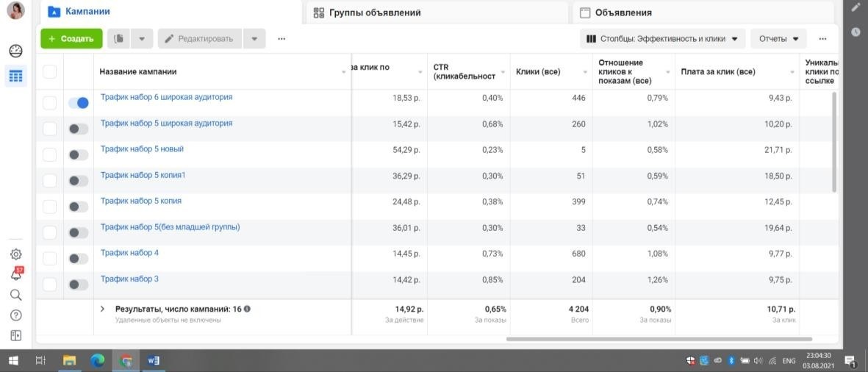Click the horizontal scrollbar under the table
The height and width of the screenshot is (372, 868).
tap(659, 339)
